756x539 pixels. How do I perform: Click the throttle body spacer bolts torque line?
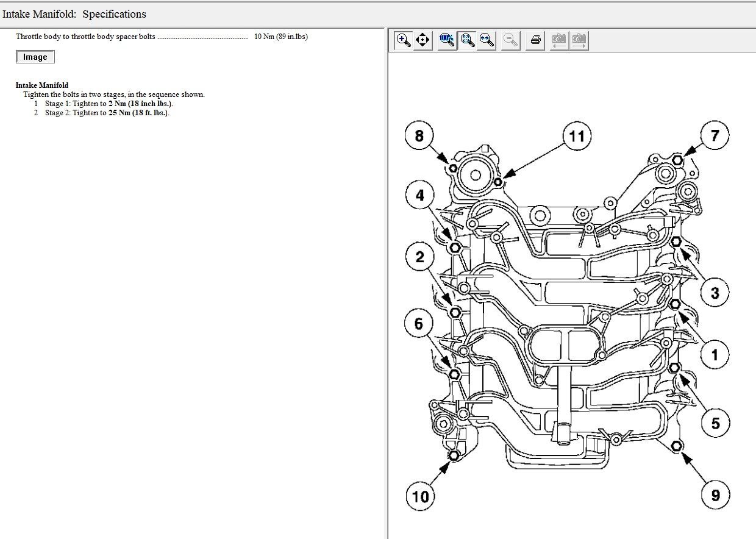coord(162,37)
